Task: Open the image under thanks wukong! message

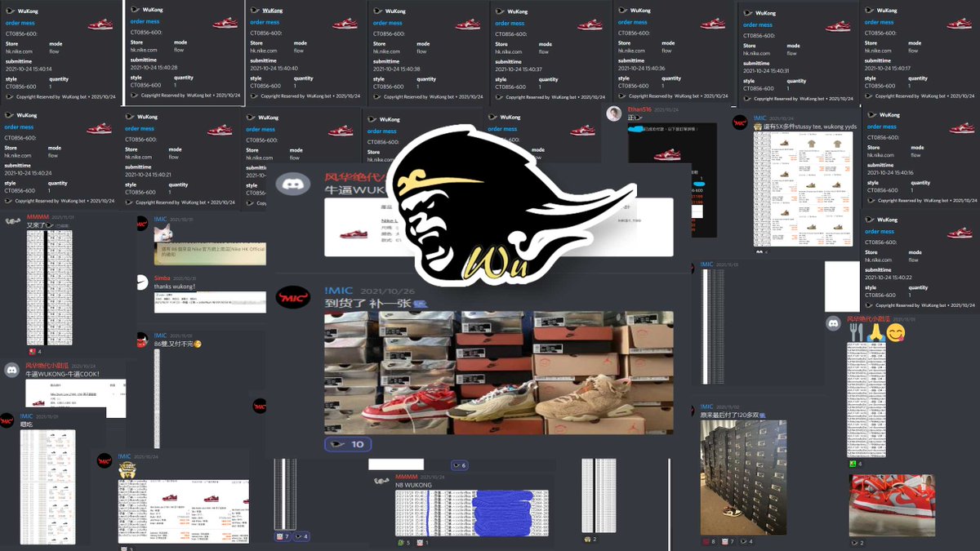Action: (x=210, y=301)
